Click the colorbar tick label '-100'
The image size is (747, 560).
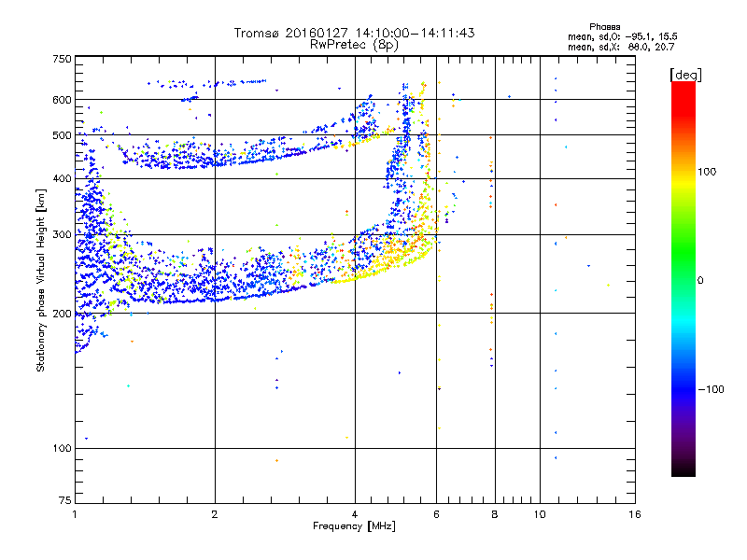711,389
